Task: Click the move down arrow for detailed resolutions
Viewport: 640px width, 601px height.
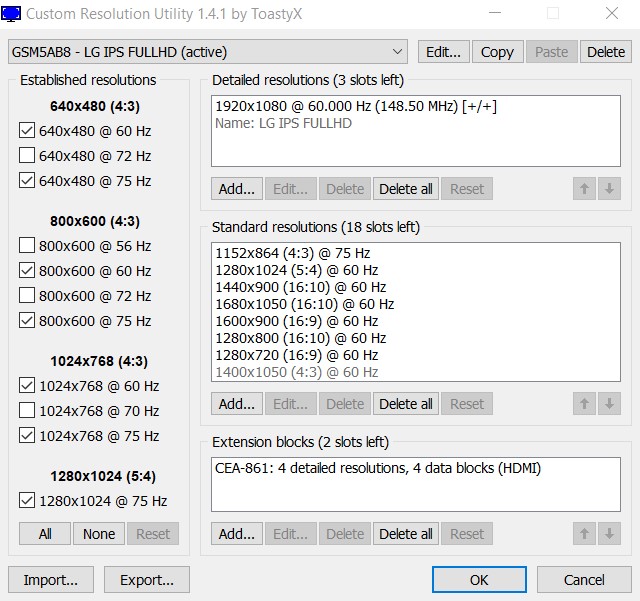Action: pyautogui.click(x=608, y=189)
